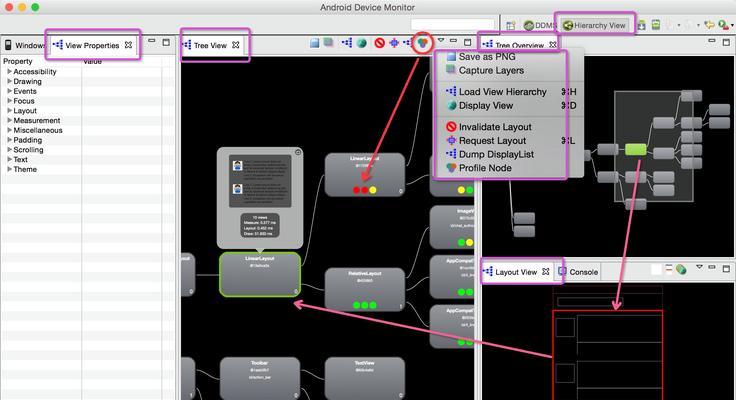Click Layout View green pill toolbar icon
The image size is (736, 400).
[682, 269]
